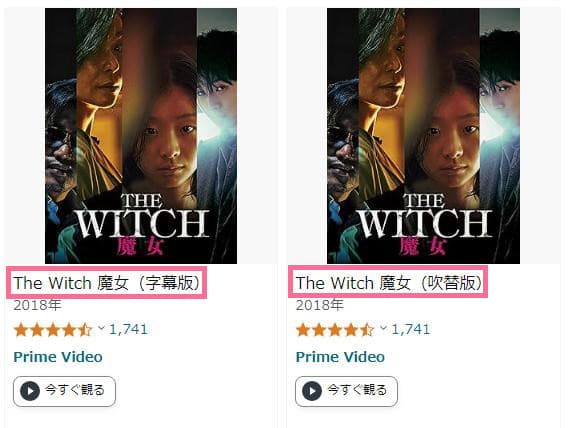Click Prime Video under the 吹替版 listing
Image resolution: width=568 pixels, height=428 pixels.
(x=340, y=357)
